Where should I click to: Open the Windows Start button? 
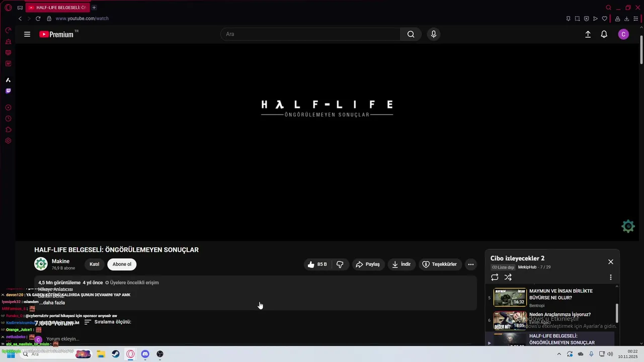(x=11, y=354)
